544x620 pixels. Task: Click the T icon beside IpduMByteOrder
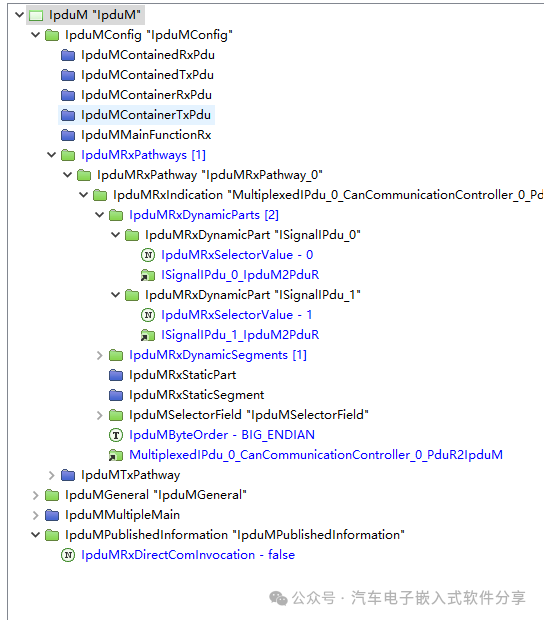tap(116, 435)
